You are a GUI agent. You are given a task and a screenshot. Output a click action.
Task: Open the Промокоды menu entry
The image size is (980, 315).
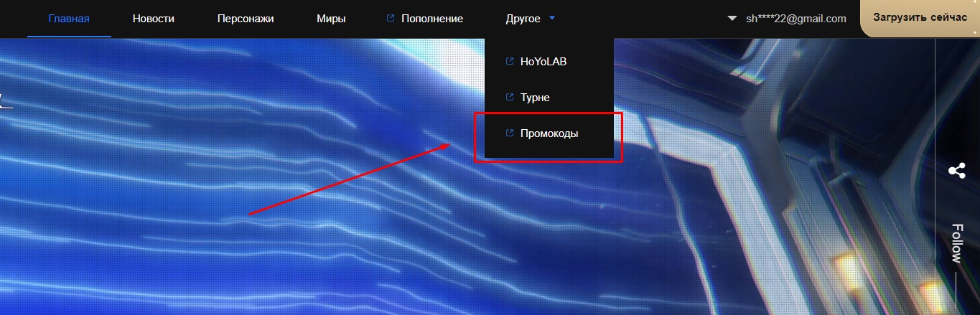[549, 133]
